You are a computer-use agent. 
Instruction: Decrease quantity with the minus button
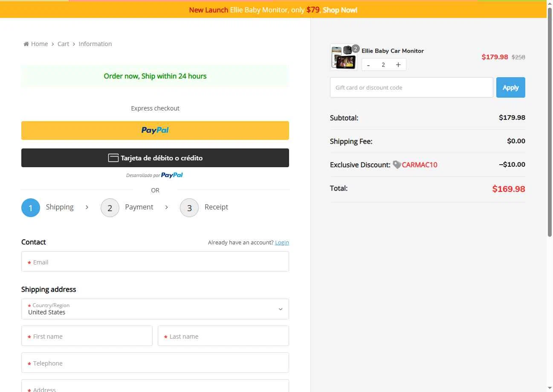click(368, 65)
